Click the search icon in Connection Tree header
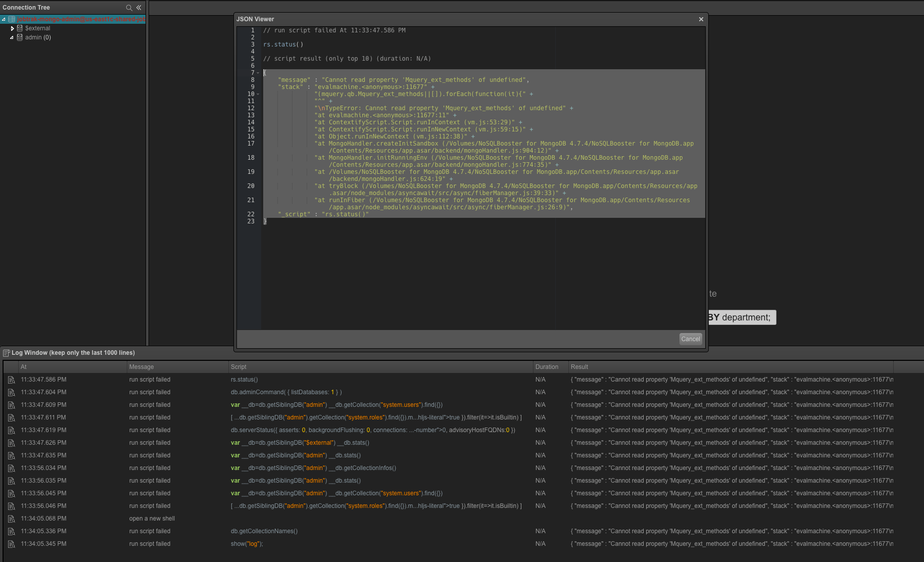924x562 pixels. coord(129,8)
